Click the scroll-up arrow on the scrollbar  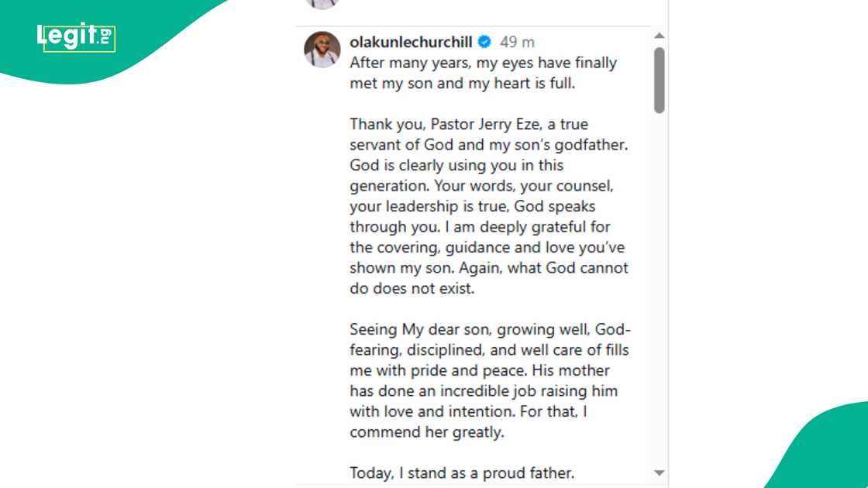click(x=659, y=34)
